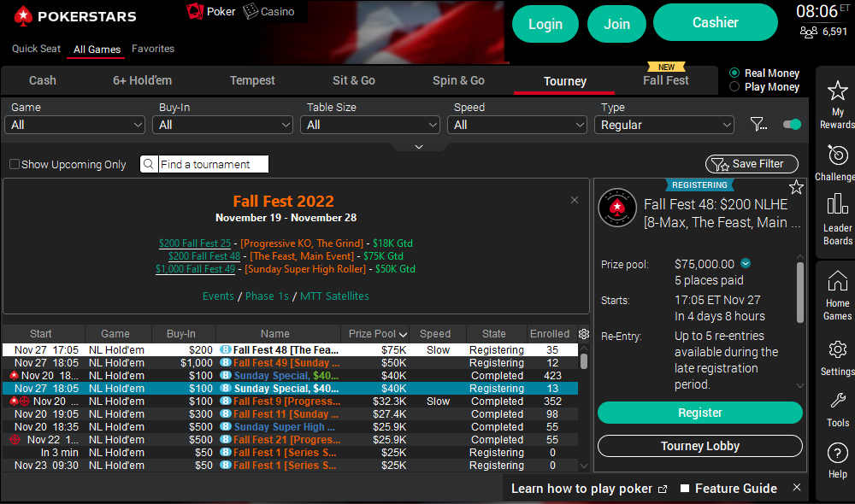The width and height of the screenshot is (855, 504).
Task: Open the $1,000 Fall Fest 49 link
Action: pyautogui.click(x=195, y=269)
